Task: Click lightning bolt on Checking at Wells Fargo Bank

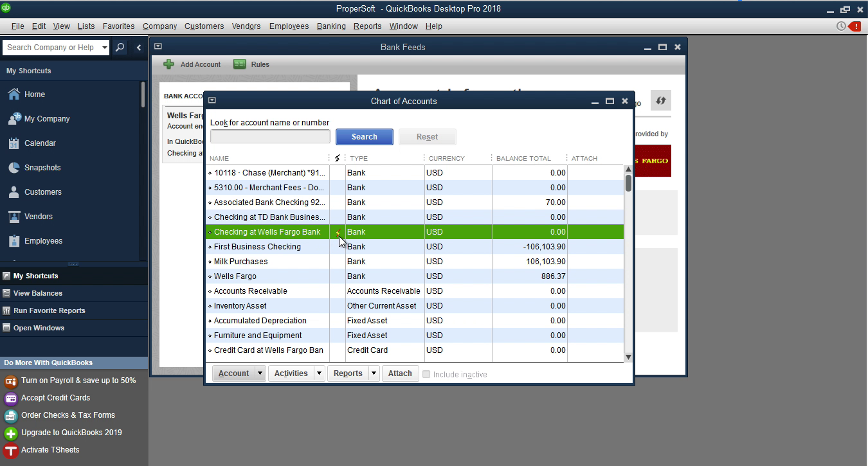Action: [338, 232]
